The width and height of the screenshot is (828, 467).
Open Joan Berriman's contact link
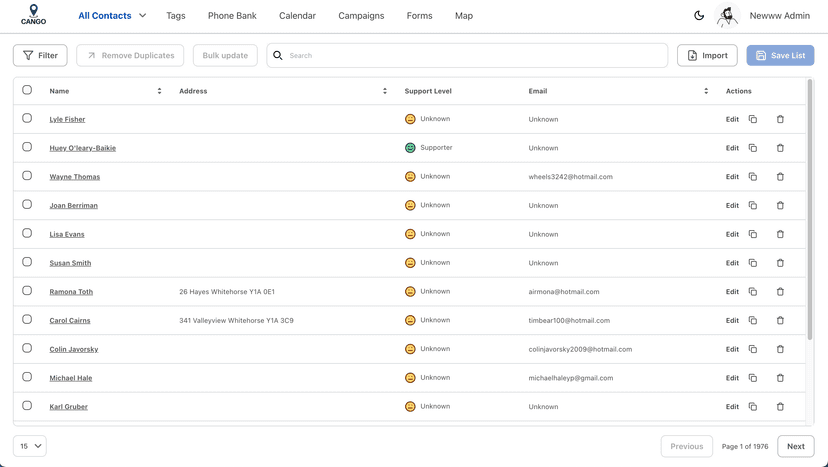pos(74,206)
